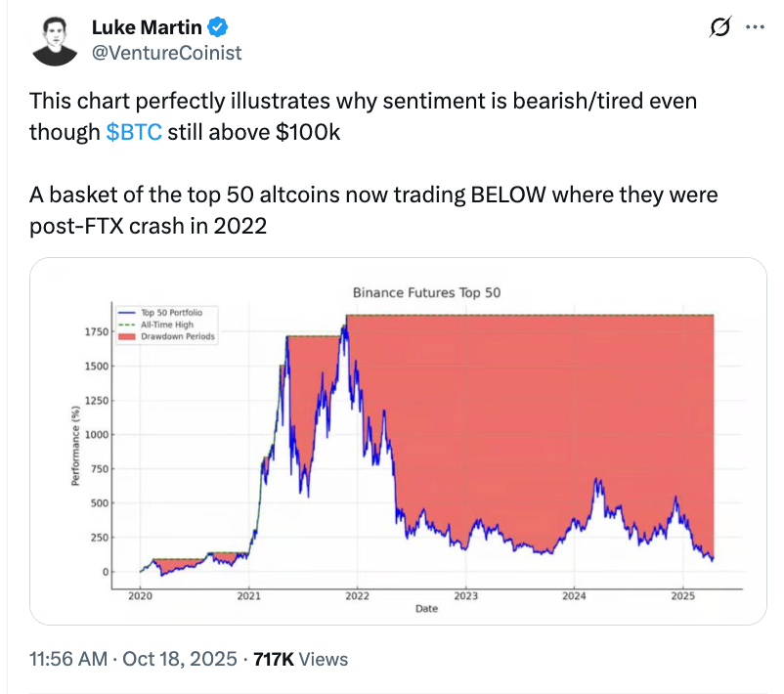This screenshot has width=784, height=694.
Task: Click the 2024 label on the Date axis
Action: pos(574,595)
